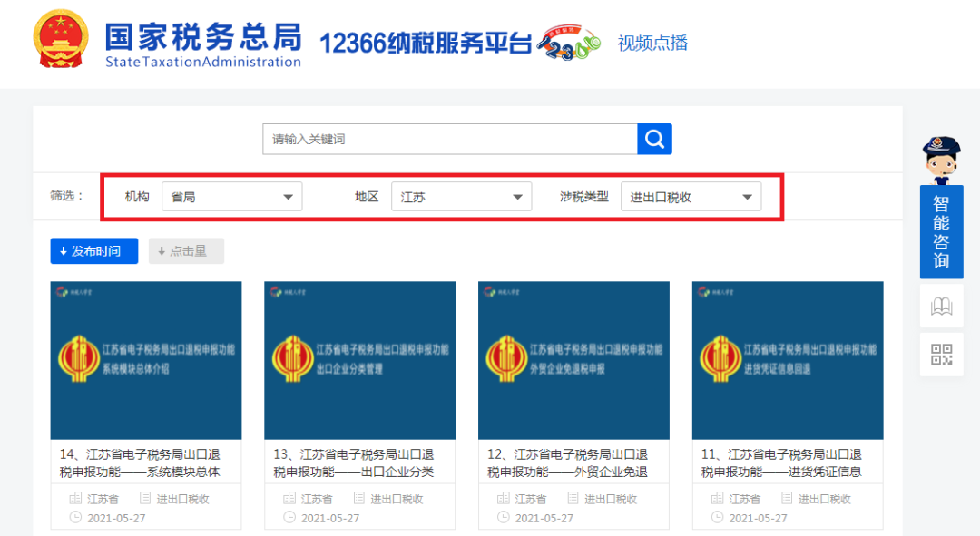
Task: Open title link of video 11
Action: tap(781, 463)
